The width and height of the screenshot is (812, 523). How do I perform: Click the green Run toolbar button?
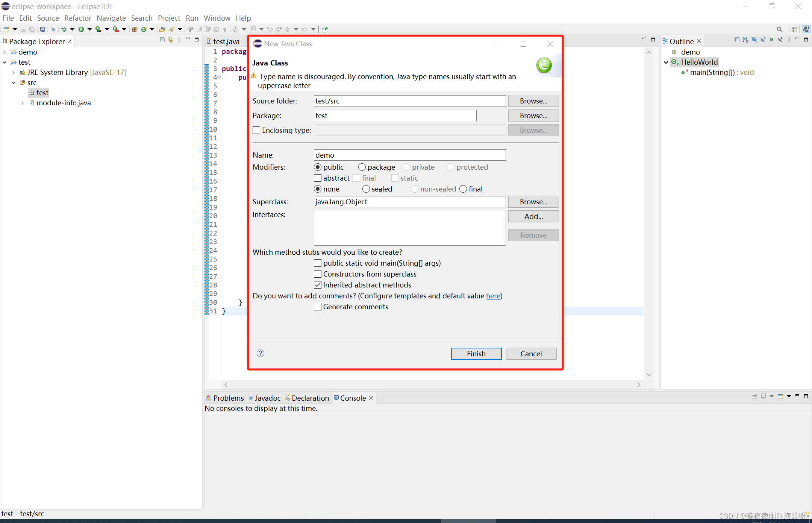click(81, 29)
